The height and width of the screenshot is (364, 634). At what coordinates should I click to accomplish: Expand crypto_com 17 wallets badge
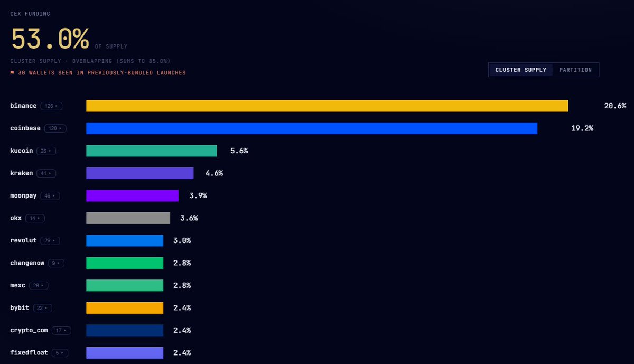61,330
